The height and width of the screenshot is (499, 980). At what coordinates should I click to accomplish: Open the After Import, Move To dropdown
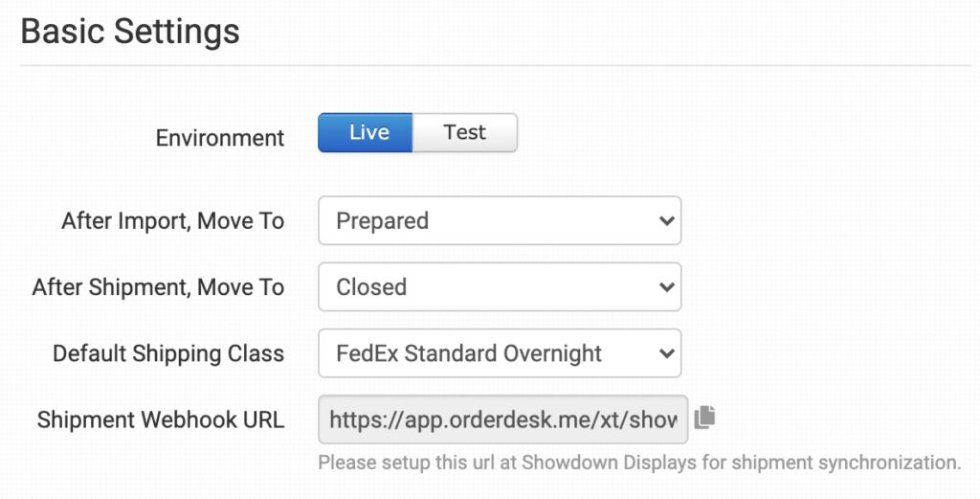499,221
